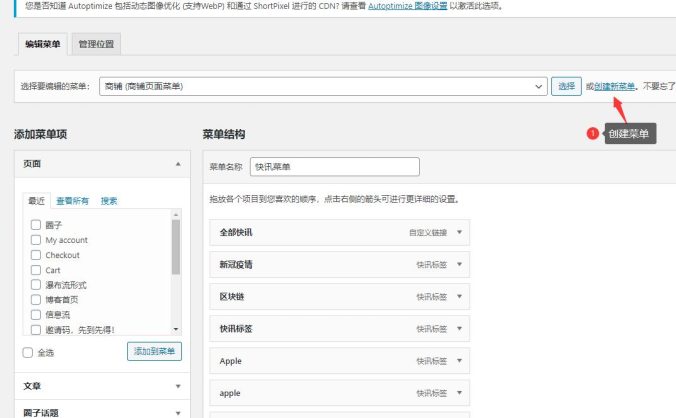Collapse the 页面 panel
676x418 pixels.
coord(178,164)
